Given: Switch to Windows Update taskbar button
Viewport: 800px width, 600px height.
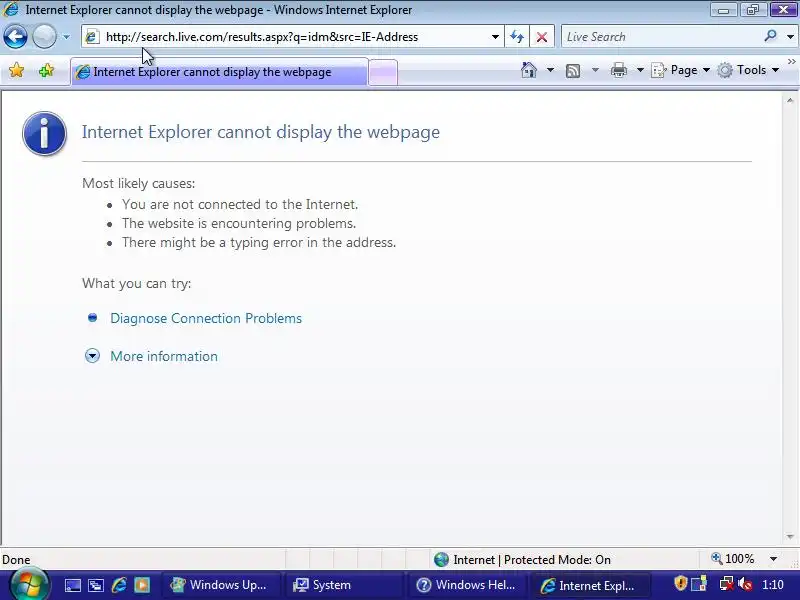Looking at the screenshot, I should coord(221,585).
